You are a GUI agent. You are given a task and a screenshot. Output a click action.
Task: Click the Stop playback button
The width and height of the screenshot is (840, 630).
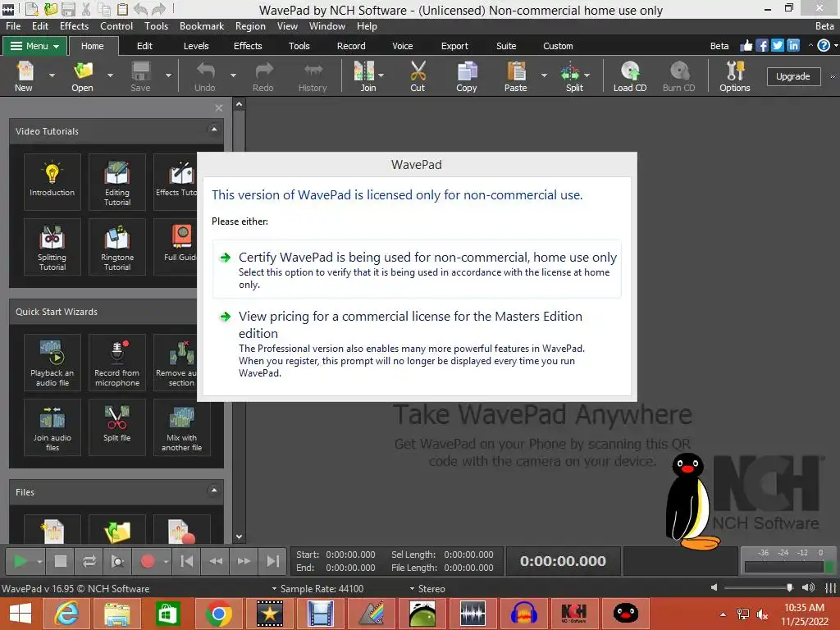(x=61, y=561)
